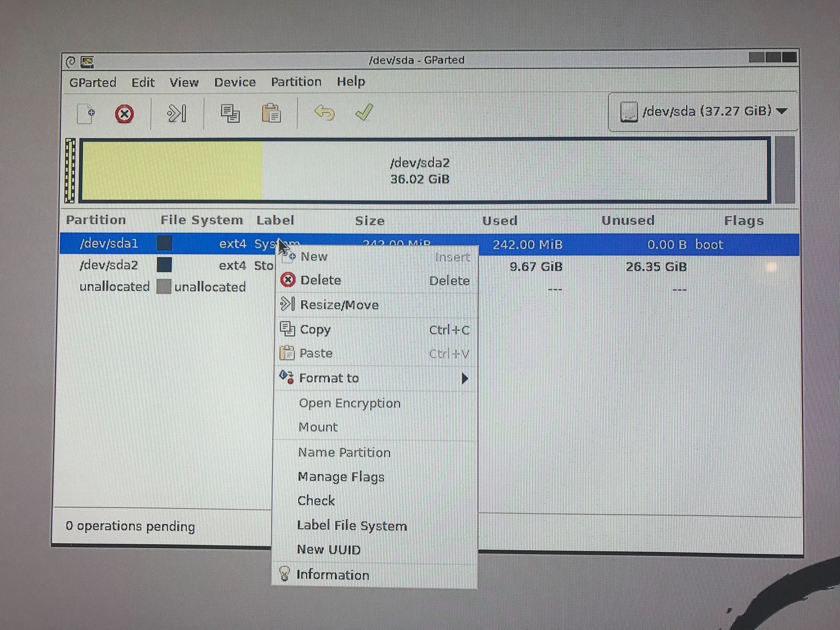Click the gray unallocated color square
The height and width of the screenshot is (630, 840).
tap(164, 286)
